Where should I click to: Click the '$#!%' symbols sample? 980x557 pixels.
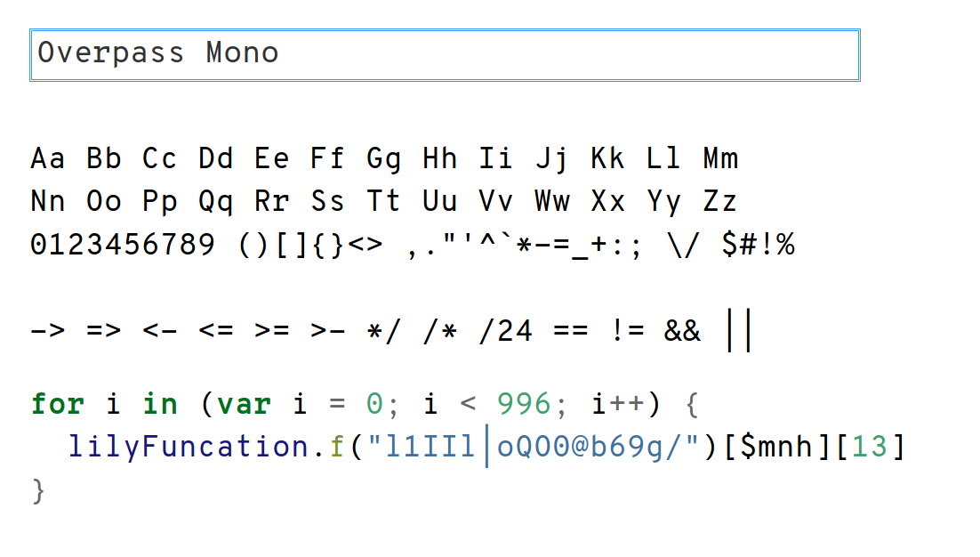point(759,245)
